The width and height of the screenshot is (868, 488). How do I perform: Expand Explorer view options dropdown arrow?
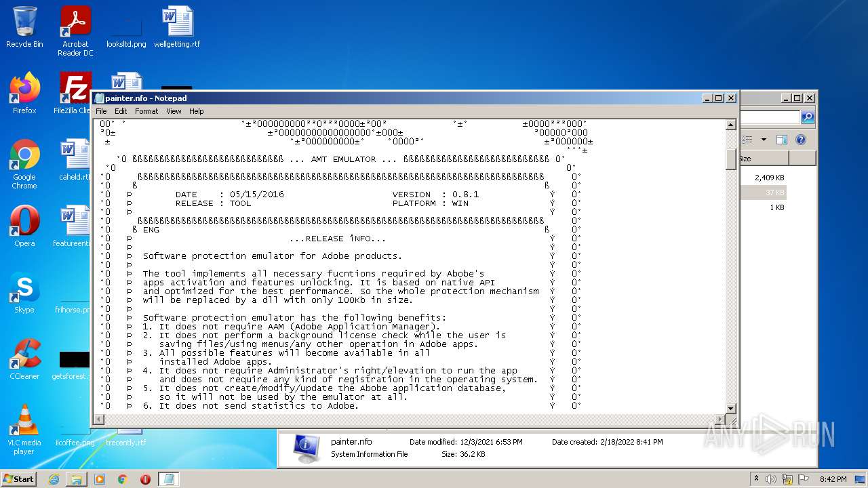[764, 140]
